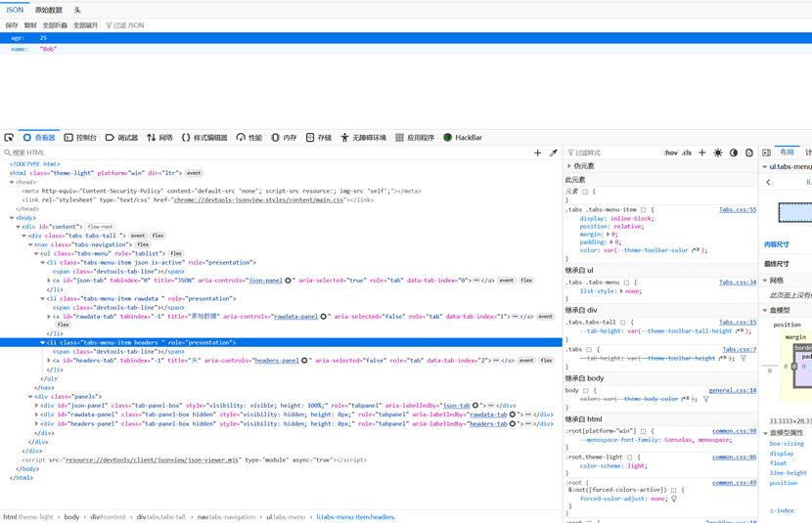Click event badge on html element
Viewport: 812px width, 523px height.
click(x=194, y=173)
